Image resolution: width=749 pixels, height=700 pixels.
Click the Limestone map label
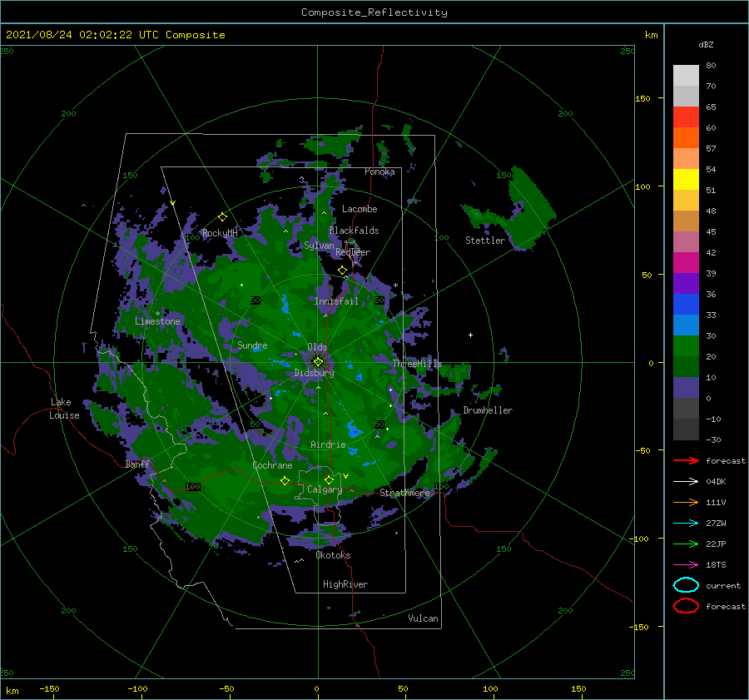click(x=157, y=321)
